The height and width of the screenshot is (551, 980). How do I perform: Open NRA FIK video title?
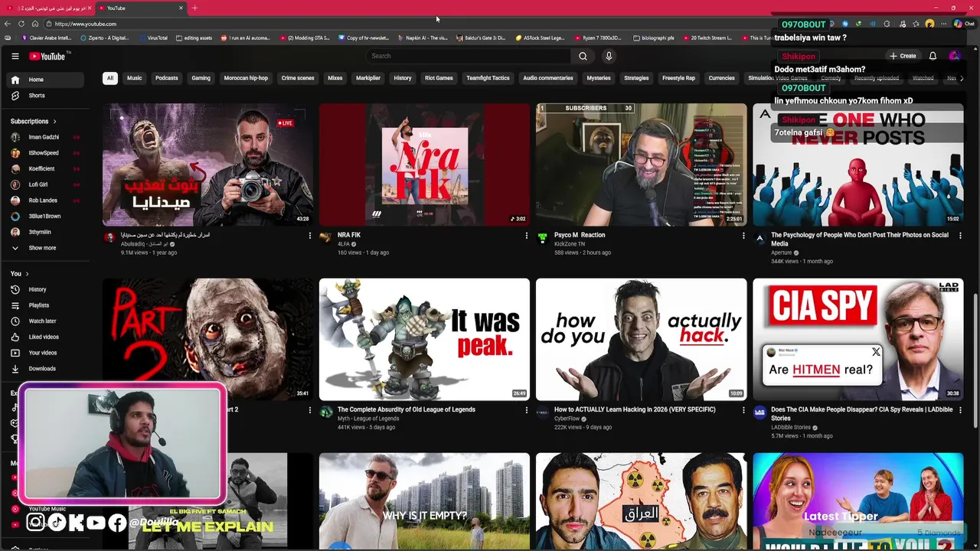click(x=349, y=235)
